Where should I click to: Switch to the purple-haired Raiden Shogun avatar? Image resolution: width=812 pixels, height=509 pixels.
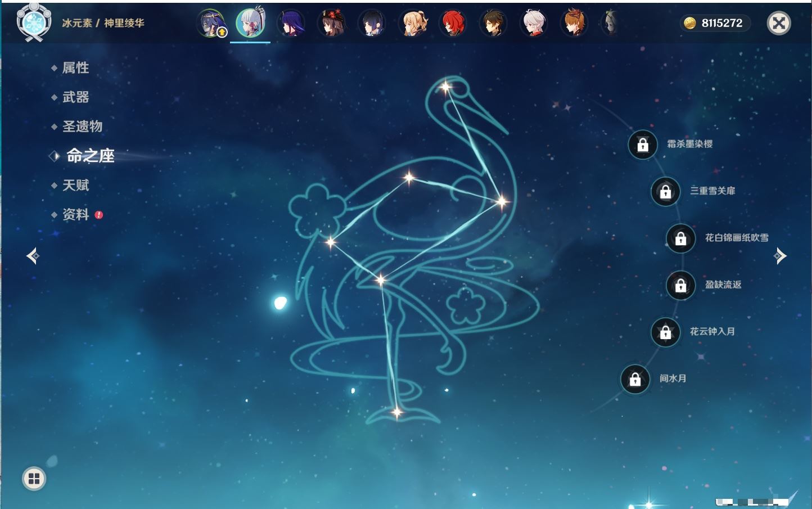291,24
